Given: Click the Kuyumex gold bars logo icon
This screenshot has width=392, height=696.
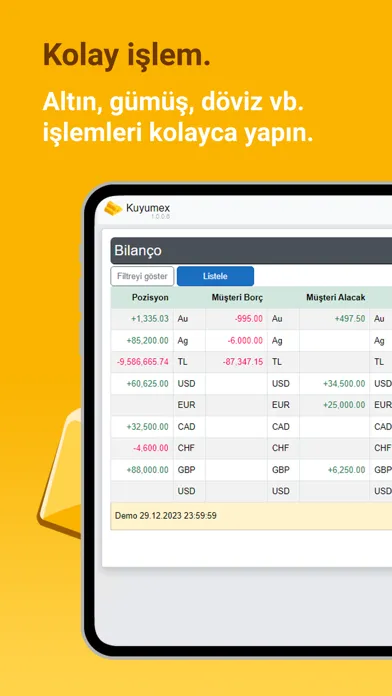Looking at the screenshot, I should [113, 209].
